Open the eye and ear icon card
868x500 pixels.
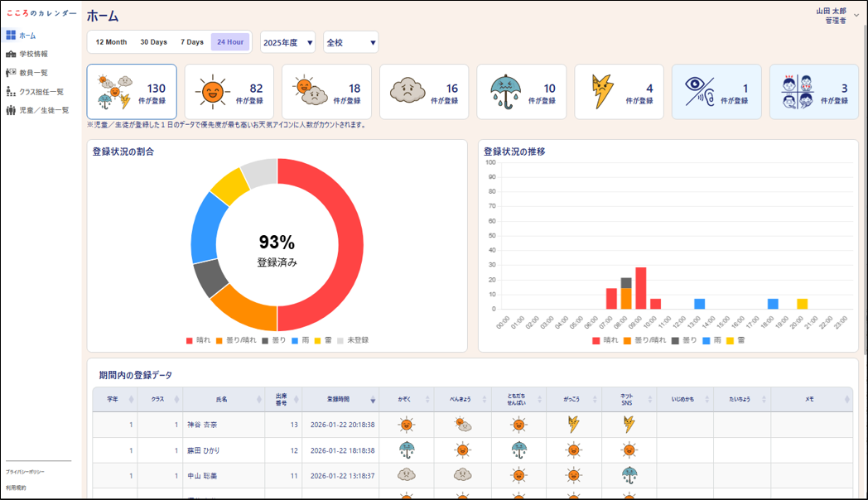(x=716, y=92)
